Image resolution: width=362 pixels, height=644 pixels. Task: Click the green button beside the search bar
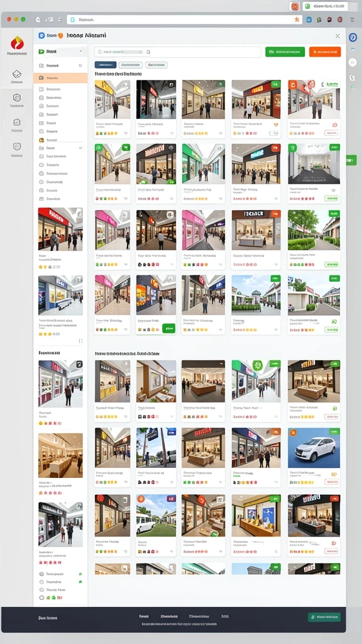285,52
